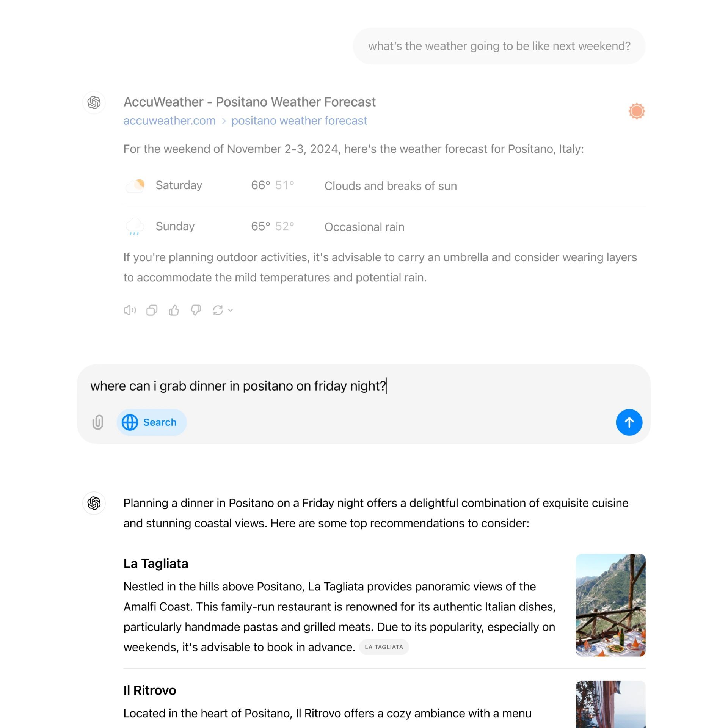Image resolution: width=728 pixels, height=728 pixels.
Task: Click the regenerate/refresh icon on response
Action: pos(218,310)
